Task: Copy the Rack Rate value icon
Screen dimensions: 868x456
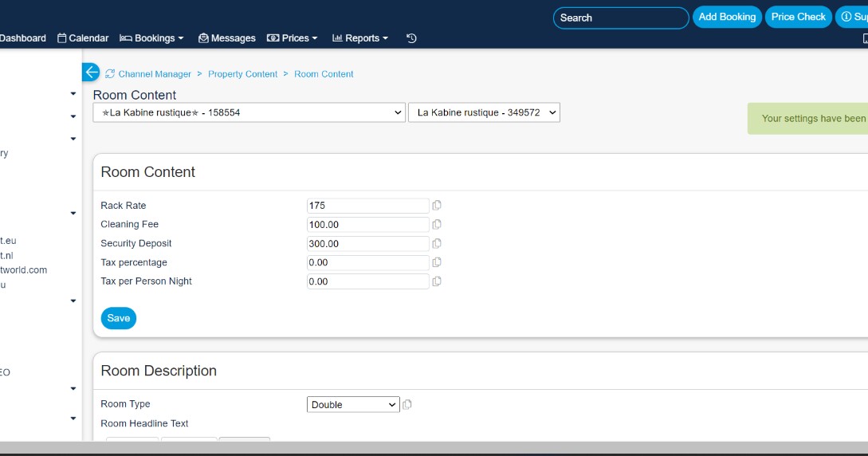Action: [437, 206]
